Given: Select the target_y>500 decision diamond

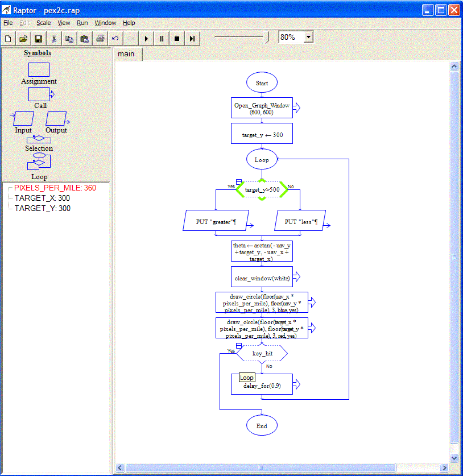Looking at the screenshot, I should point(262,190).
